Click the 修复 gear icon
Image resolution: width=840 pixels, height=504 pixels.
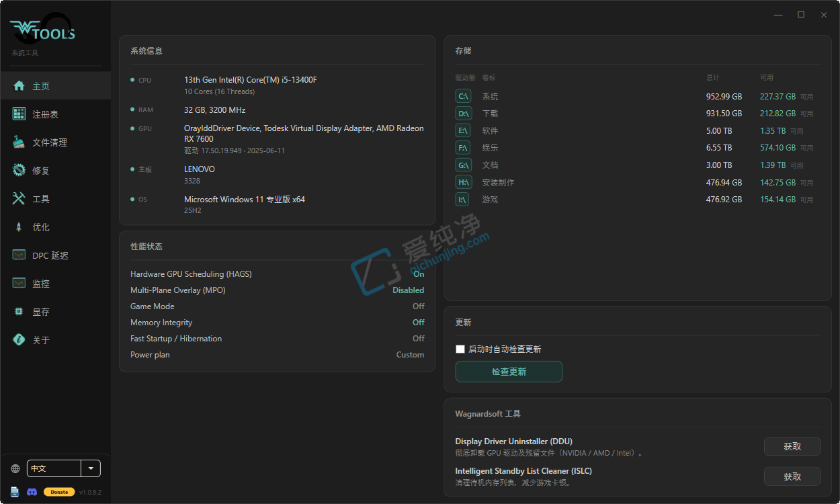tap(19, 171)
